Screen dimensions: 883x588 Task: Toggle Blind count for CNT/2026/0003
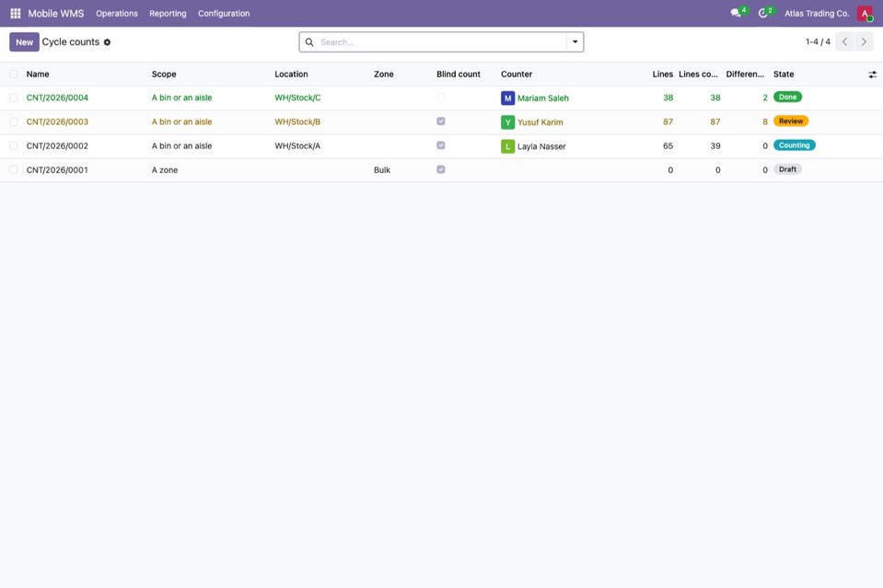click(441, 121)
